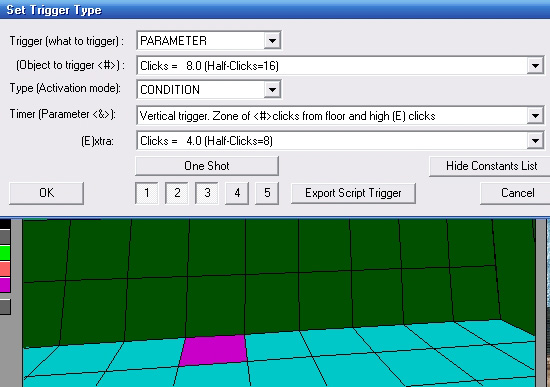Toggle preset button 2
The image size is (550, 387).
(177, 193)
